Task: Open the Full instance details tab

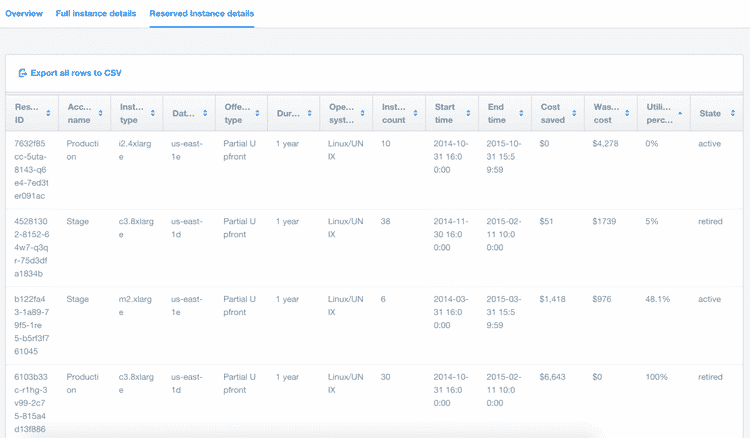Action: (x=96, y=14)
